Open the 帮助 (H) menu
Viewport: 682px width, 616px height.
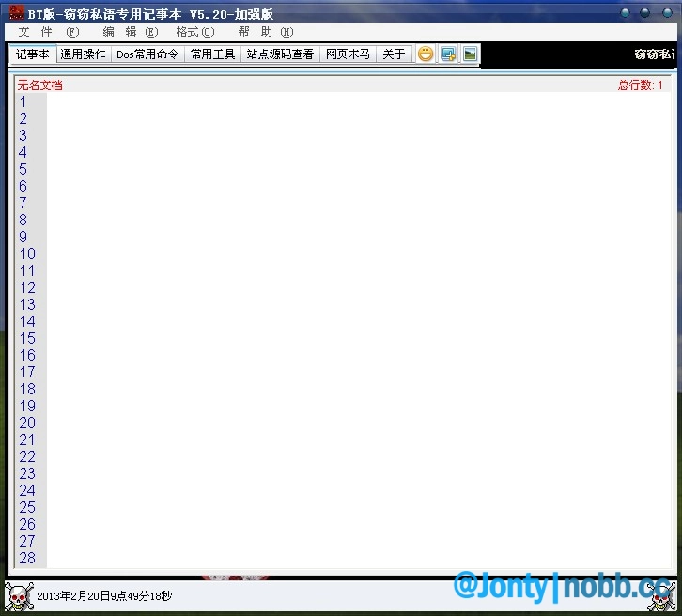tap(266, 32)
